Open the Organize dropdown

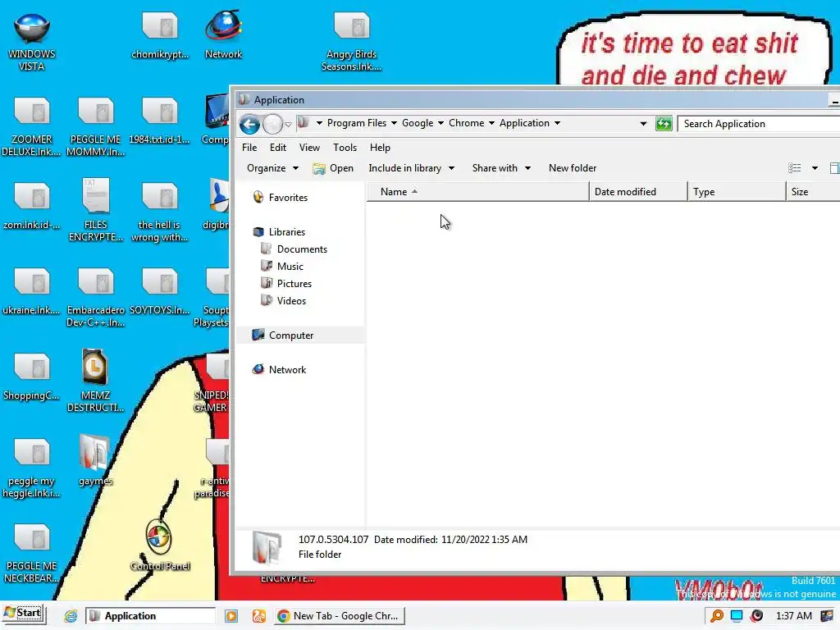point(272,168)
